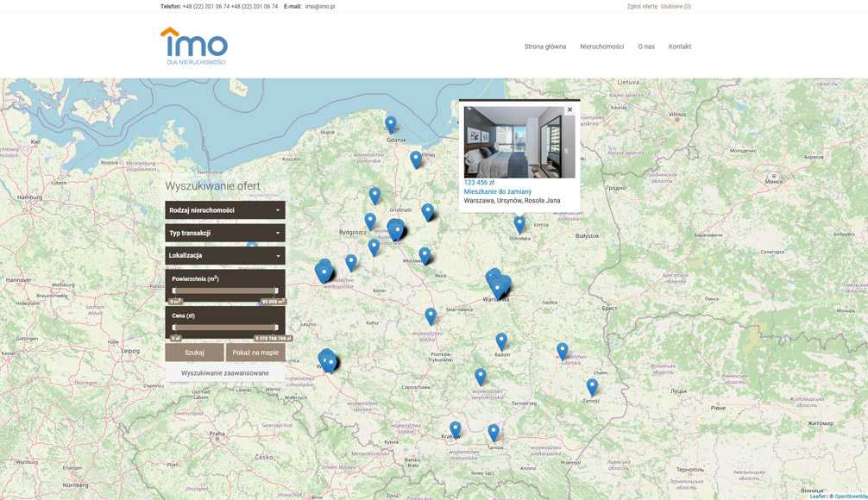The width and height of the screenshot is (868, 500).
Task: Click the 123 456 zł price link
Action: [479, 182]
